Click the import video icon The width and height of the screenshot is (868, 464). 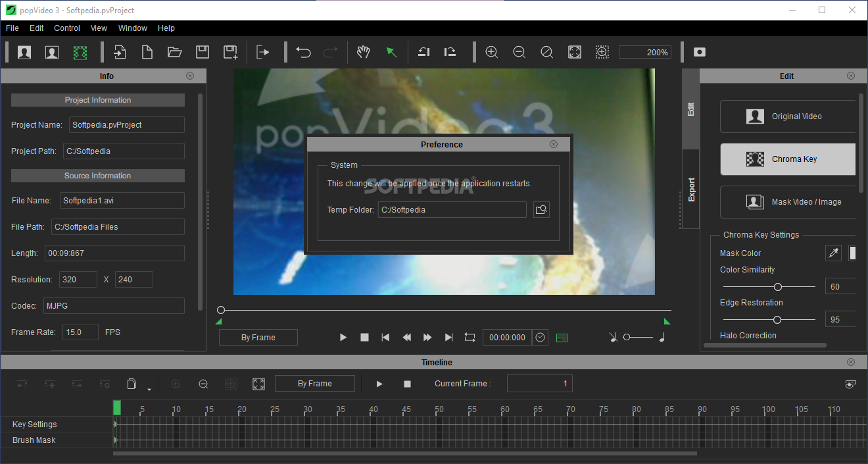coord(120,52)
